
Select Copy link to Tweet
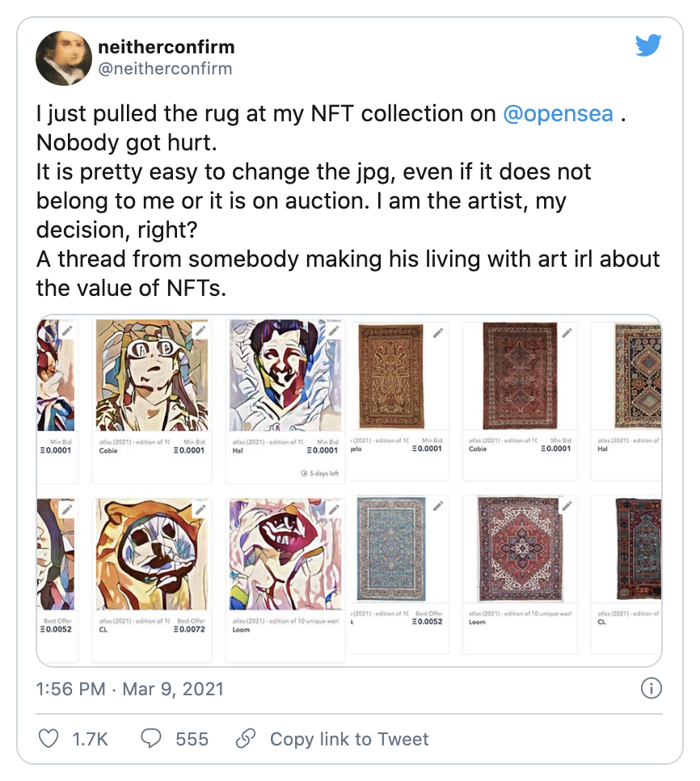pyautogui.click(x=349, y=739)
